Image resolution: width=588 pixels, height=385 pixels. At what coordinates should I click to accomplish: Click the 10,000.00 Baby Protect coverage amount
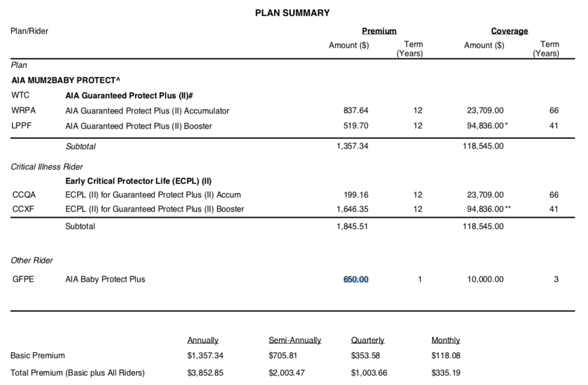tap(485, 279)
